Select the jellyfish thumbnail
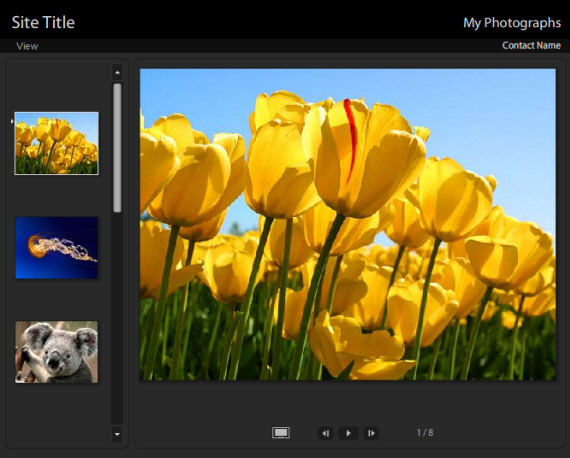Screen dimensions: 570x458 (56, 248)
